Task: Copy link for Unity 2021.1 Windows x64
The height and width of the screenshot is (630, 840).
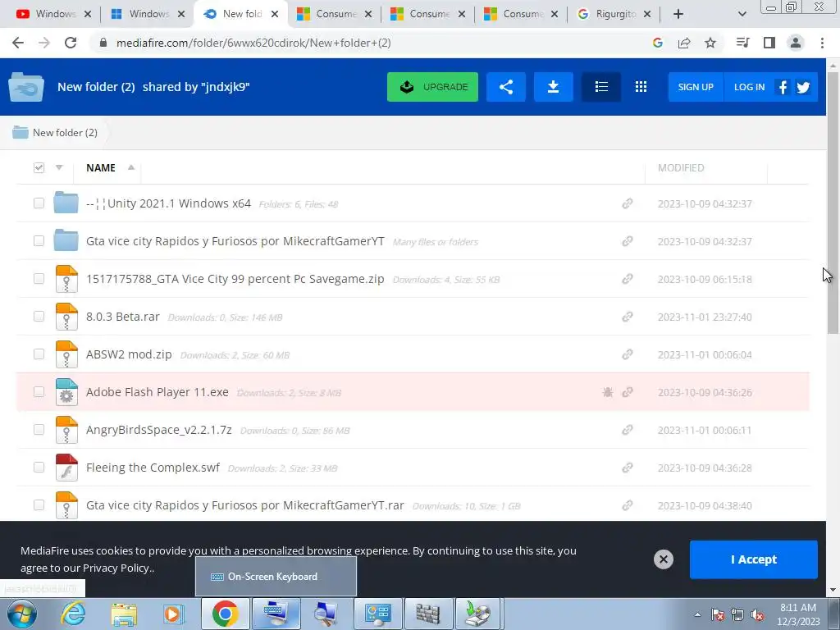Action: tap(628, 203)
